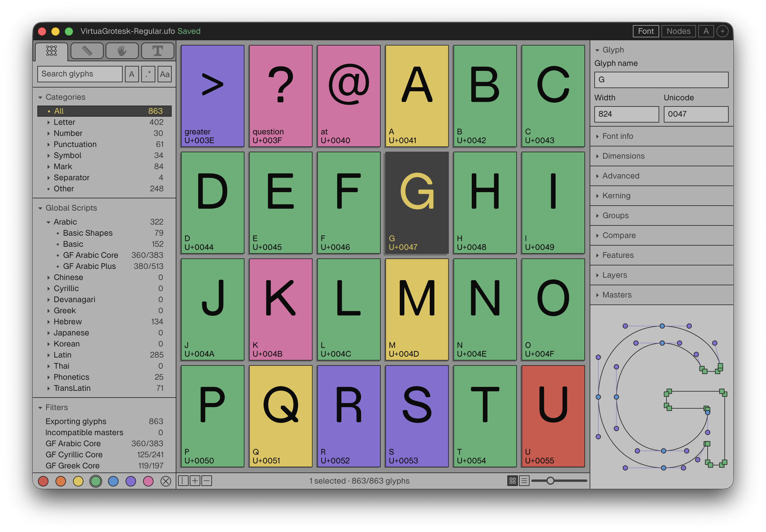Clear color label with the crossed circle
This screenshot has width=766, height=532.
coord(166,481)
